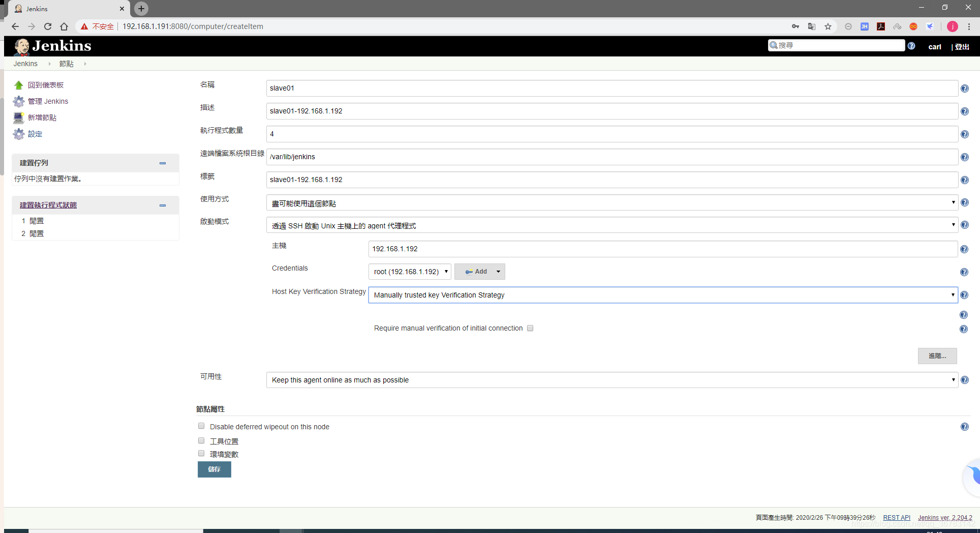Collapse the 建置執行程式狀態 panel
Screen dimensions: 980x533
[x=163, y=205]
